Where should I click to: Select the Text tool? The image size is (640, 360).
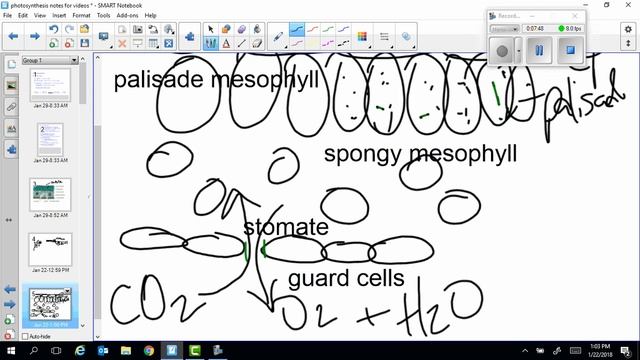(x=226, y=43)
